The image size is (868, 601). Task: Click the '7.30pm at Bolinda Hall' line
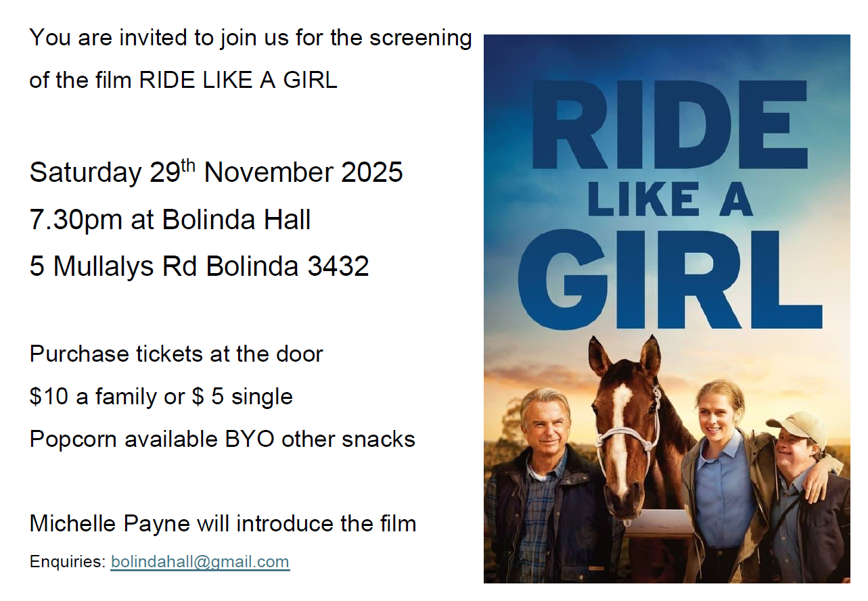tap(170, 220)
